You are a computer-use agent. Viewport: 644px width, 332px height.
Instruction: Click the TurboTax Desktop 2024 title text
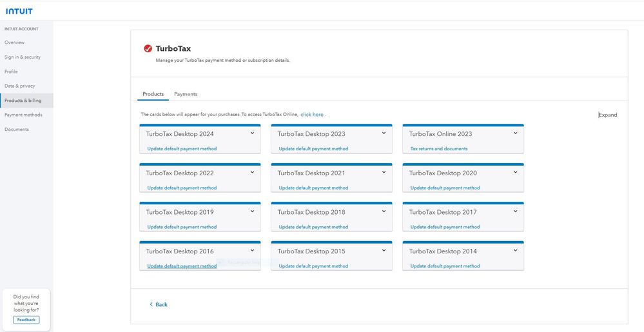pyautogui.click(x=180, y=134)
